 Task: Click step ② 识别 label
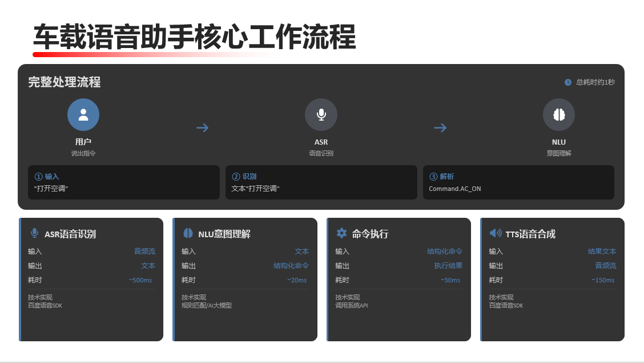coord(244,177)
